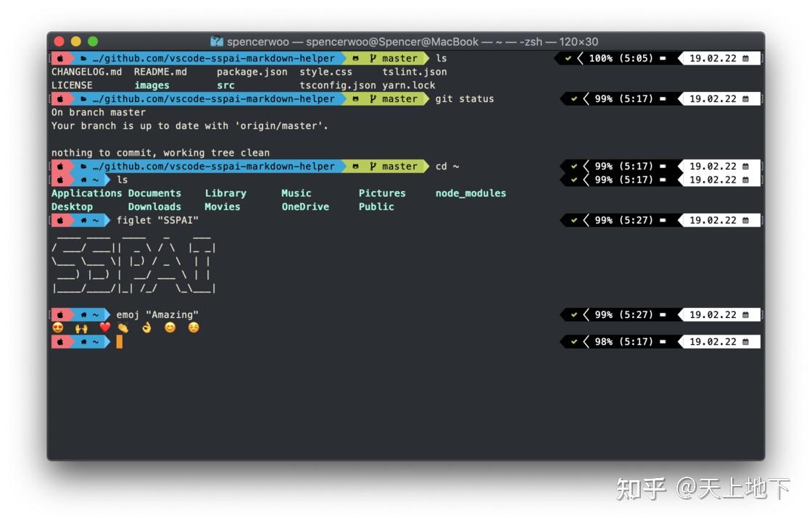812x523 pixels.
Task: Click the 'node_modules' folder name
Action: (x=471, y=193)
